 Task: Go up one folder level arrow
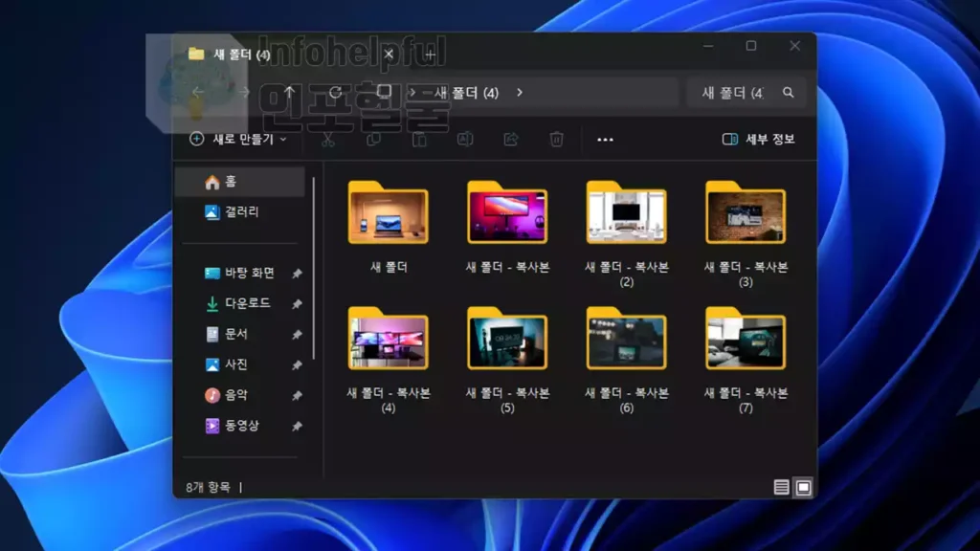pyautogui.click(x=289, y=93)
